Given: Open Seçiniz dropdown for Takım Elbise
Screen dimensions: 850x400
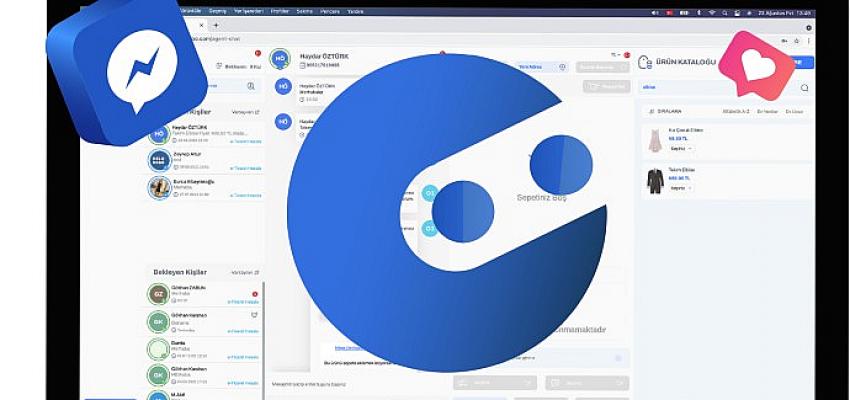Looking at the screenshot, I should tap(681, 188).
